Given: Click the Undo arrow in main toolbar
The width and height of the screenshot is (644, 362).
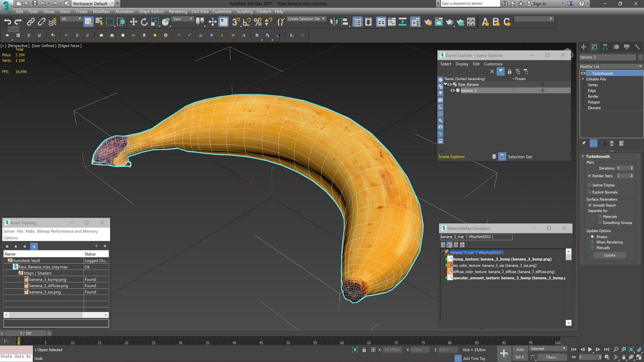Looking at the screenshot, I should [7, 22].
